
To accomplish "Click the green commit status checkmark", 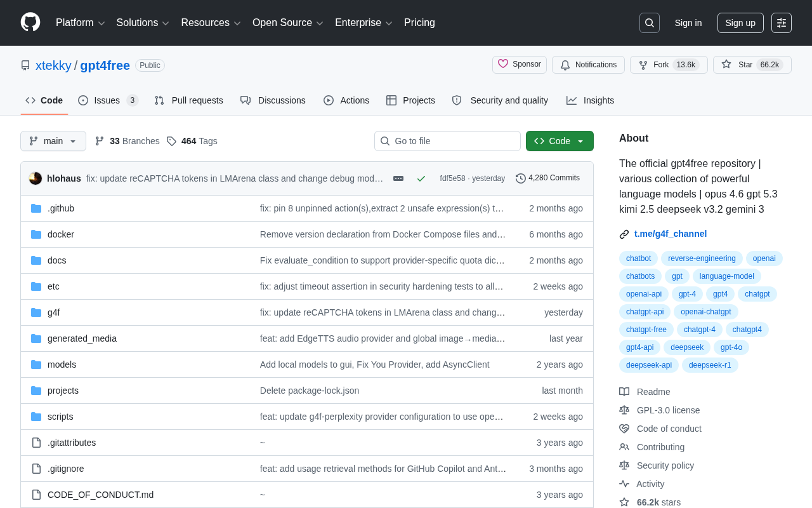I will 421,178.
